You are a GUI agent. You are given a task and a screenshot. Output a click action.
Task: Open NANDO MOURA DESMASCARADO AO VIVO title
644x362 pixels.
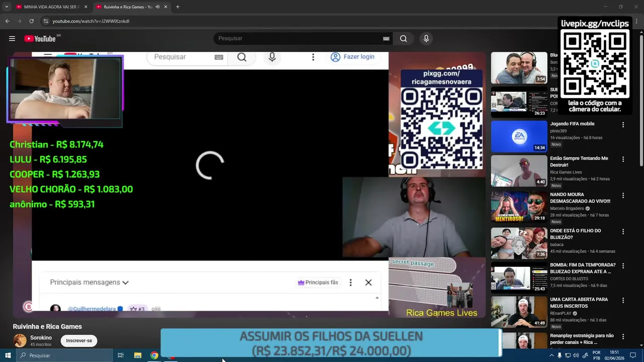tap(580, 198)
